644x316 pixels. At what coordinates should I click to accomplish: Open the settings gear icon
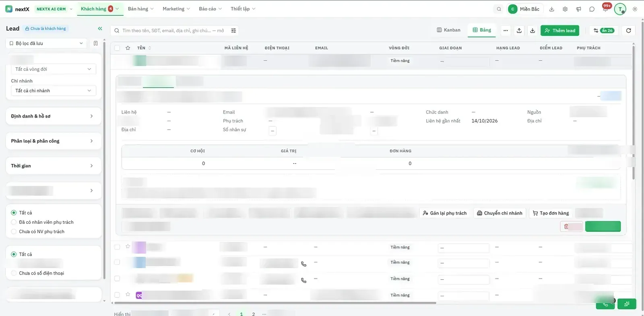[565, 9]
